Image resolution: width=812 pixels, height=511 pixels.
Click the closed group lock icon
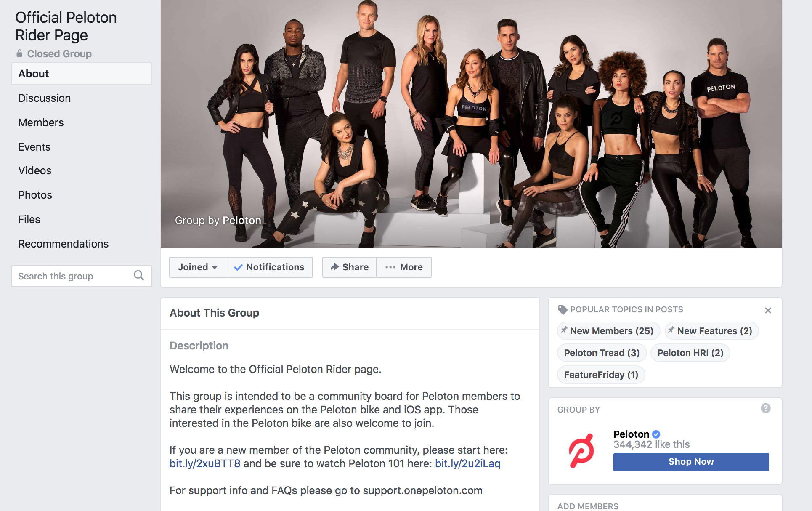click(x=19, y=53)
